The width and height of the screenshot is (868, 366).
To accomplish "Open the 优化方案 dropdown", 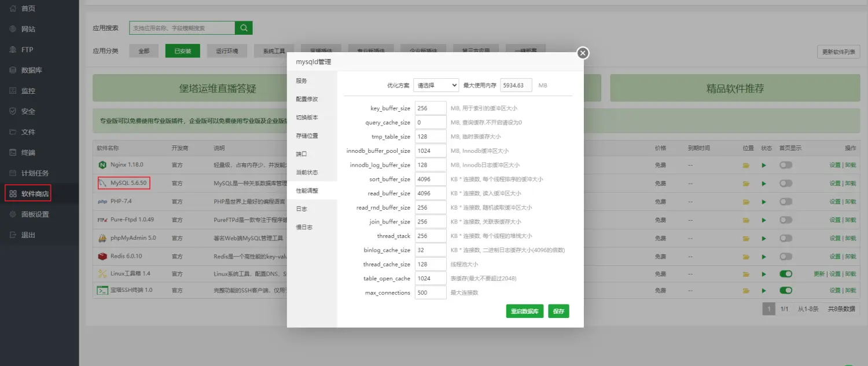I will pyautogui.click(x=436, y=85).
